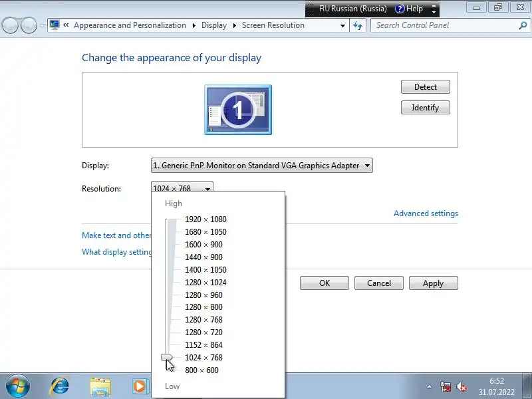
Task: Expand the arrow after Appearance and Personalization
Action: pyautogui.click(x=194, y=25)
